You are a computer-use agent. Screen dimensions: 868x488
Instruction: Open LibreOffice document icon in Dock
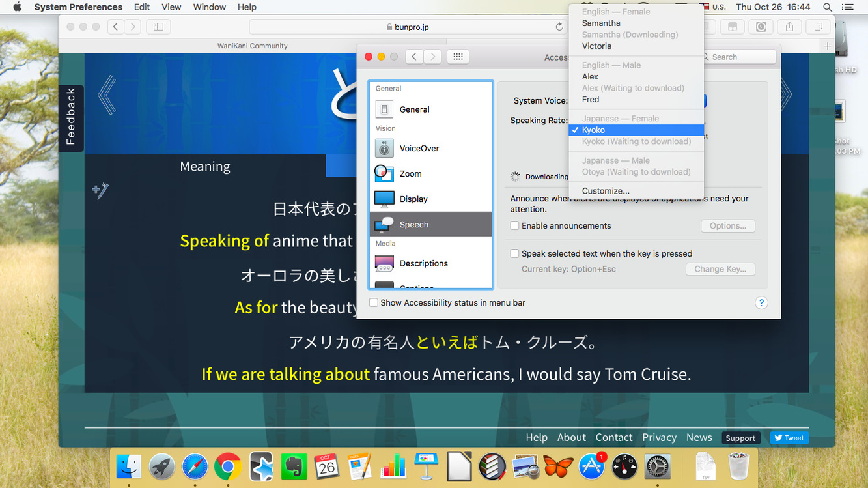tap(460, 466)
